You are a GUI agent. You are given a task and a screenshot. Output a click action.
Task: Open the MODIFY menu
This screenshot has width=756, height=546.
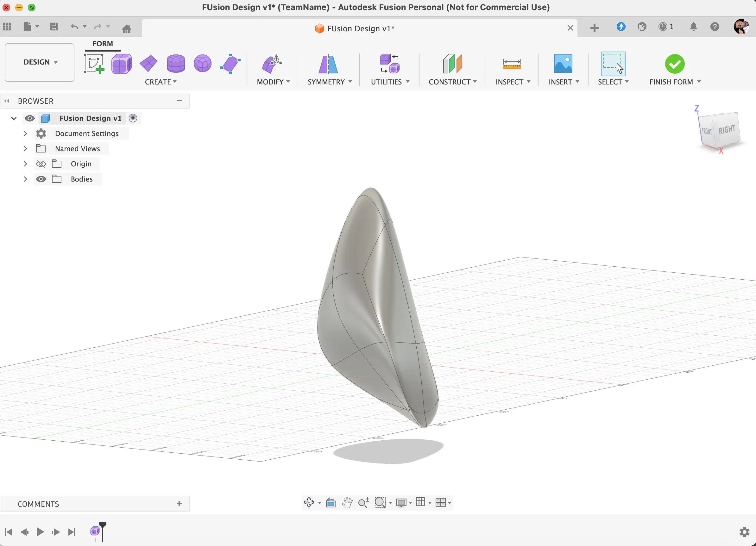point(273,82)
